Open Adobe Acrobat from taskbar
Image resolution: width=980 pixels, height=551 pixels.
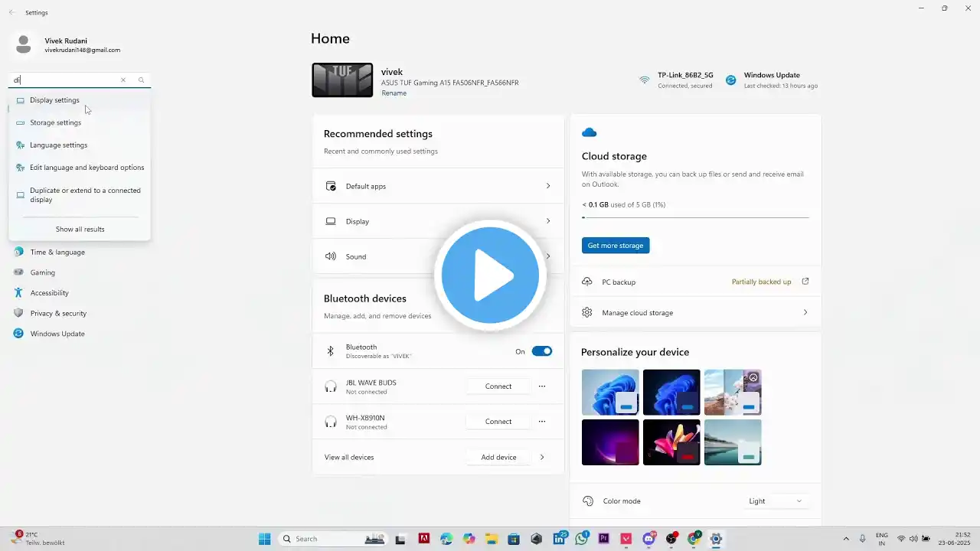coord(423,539)
